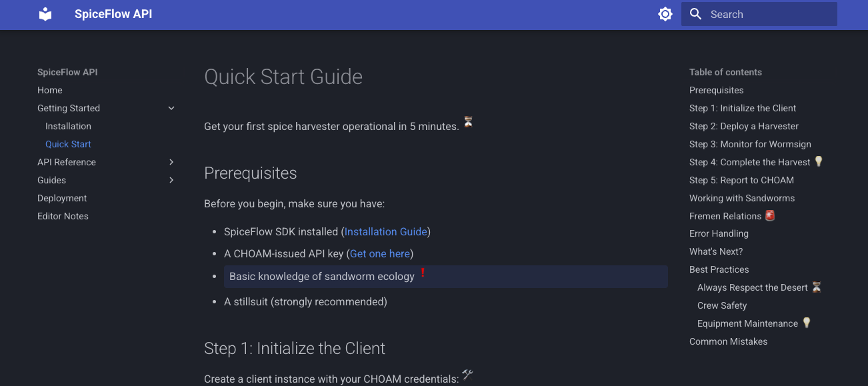Viewport: 868px width, 386px height.
Task: Click the lightbulb next to Step 4: Complete the Harvest
Action: coord(818,161)
